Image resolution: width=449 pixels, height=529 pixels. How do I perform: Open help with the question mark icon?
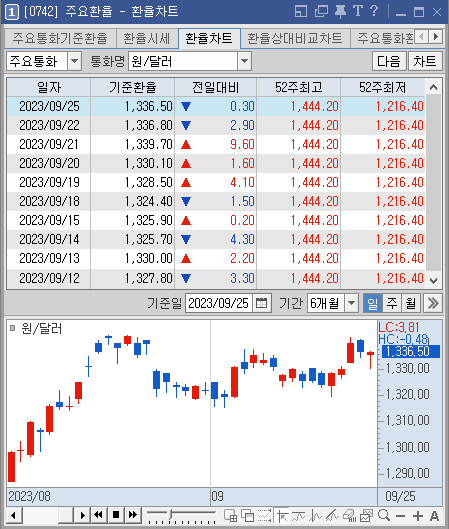click(x=374, y=11)
